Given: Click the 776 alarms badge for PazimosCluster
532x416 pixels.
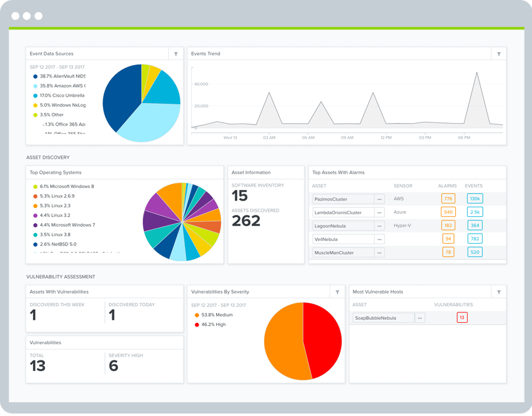Looking at the screenshot, I should pos(448,199).
